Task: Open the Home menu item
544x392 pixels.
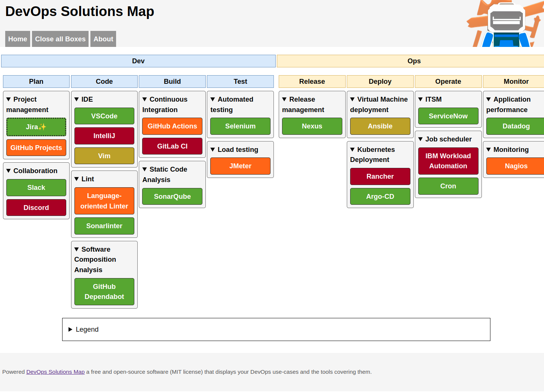Action: pos(17,39)
